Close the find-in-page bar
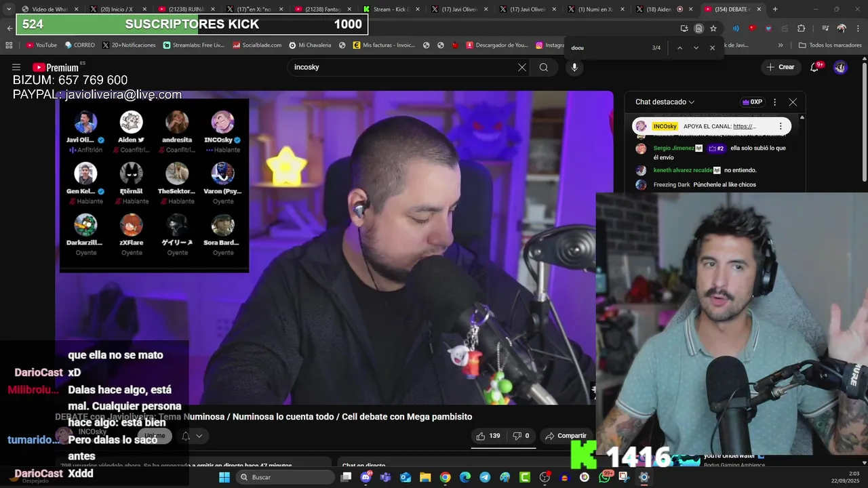Image resolution: width=868 pixels, height=488 pixels. pos(712,47)
